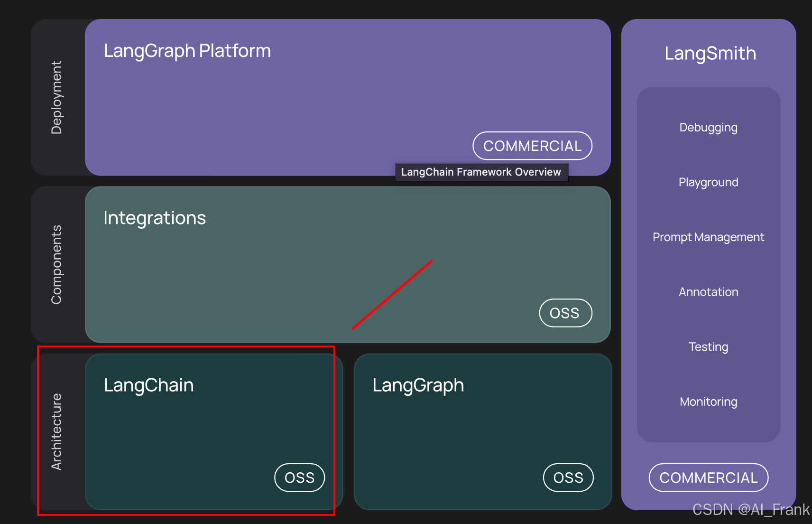Click the LangSmith heading
Screen dimensions: 812x524
[710, 54]
